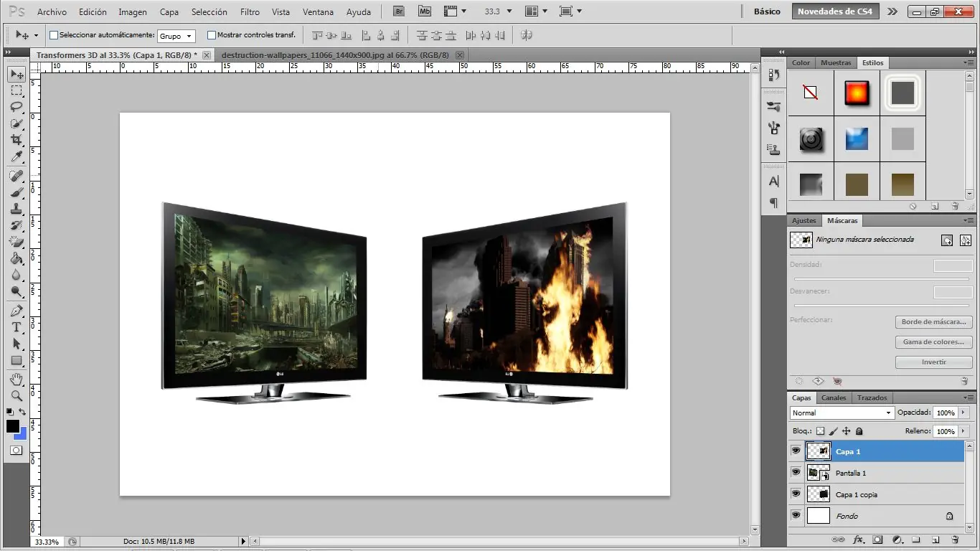Open the Archivo menu
980x551 pixels.
(52, 12)
